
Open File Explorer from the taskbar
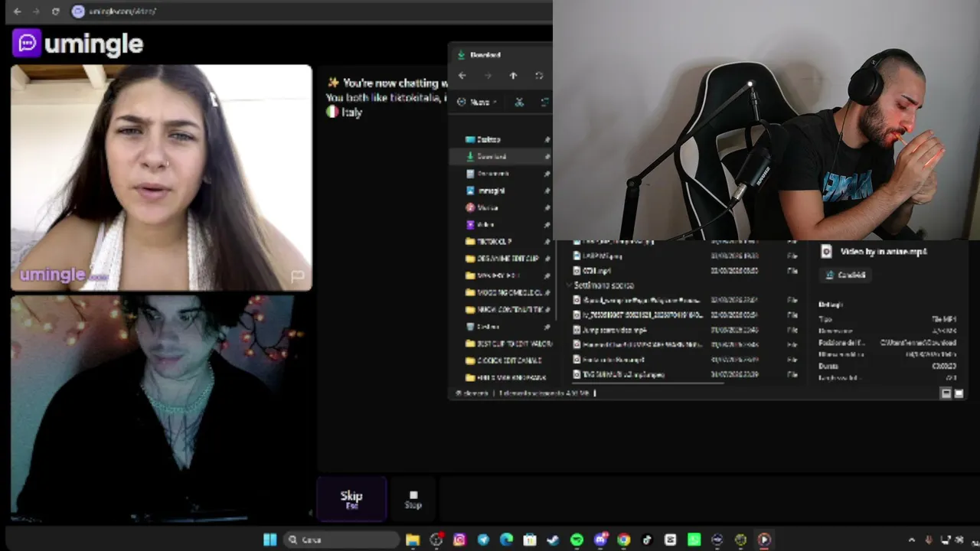pyautogui.click(x=413, y=540)
